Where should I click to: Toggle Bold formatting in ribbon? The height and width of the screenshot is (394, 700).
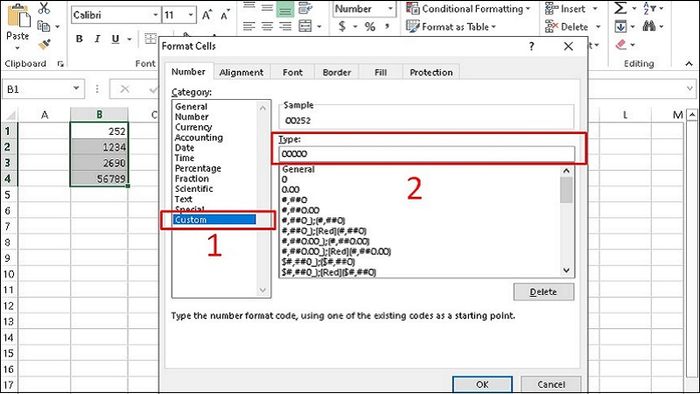click(79, 39)
